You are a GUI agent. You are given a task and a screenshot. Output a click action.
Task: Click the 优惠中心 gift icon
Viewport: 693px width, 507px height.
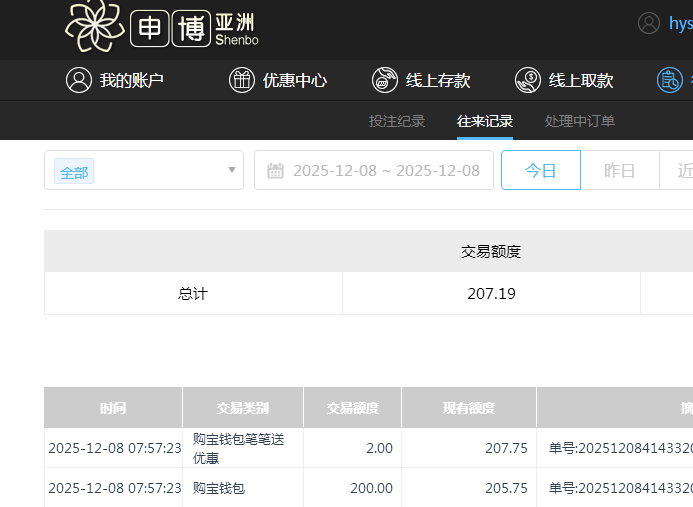242,81
